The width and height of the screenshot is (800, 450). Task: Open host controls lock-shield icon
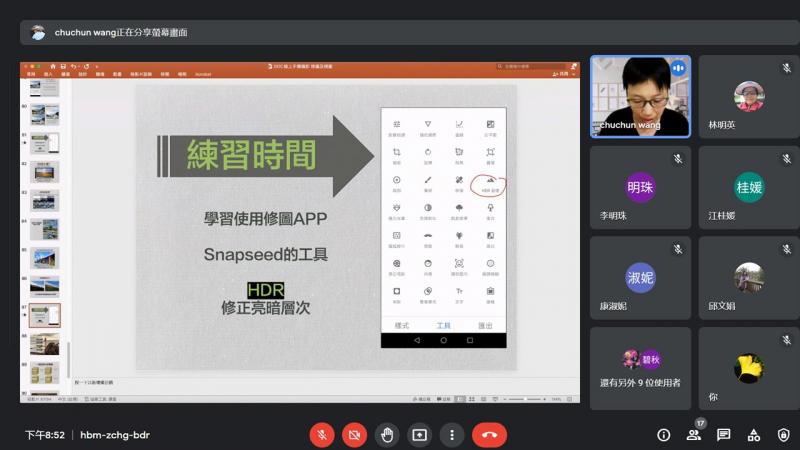pos(784,435)
